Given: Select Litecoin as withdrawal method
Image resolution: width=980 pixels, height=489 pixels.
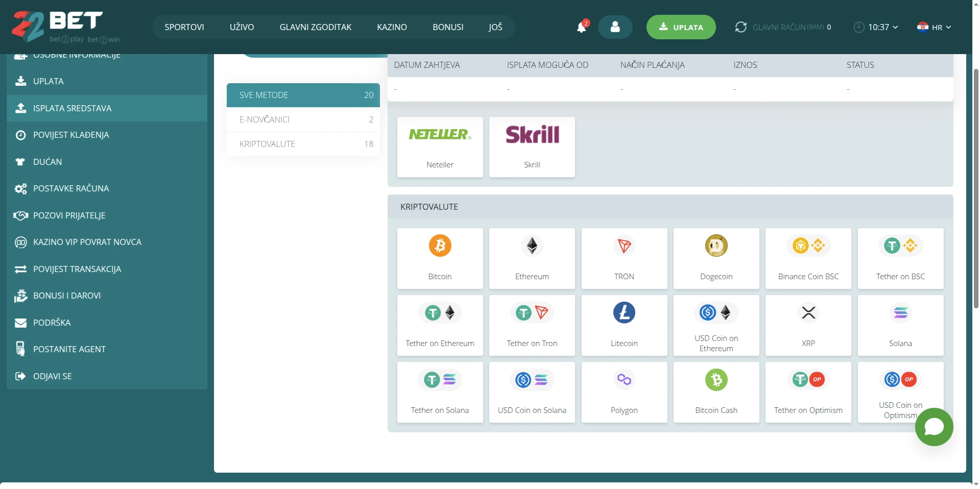Looking at the screenshot, I should 624,325.
